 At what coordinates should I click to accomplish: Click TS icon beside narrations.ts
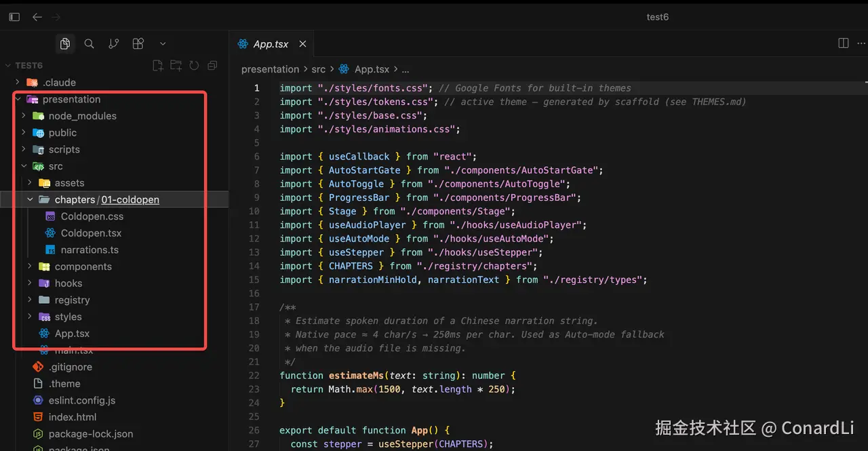(50, 250)
